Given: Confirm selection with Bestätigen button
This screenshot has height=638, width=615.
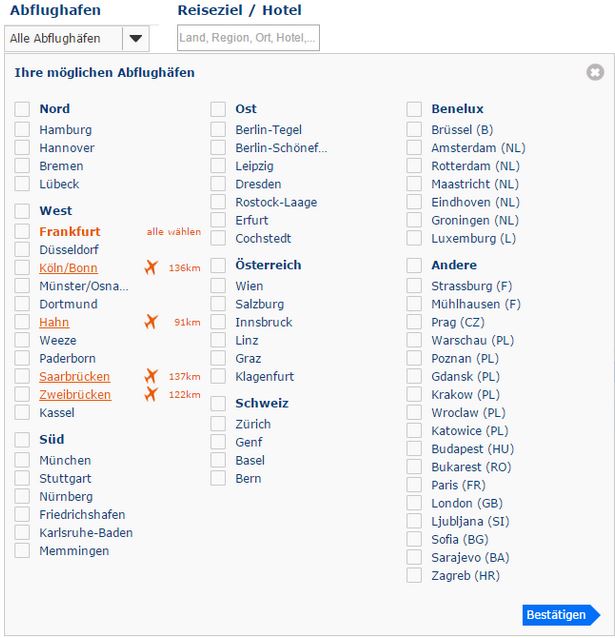Looking at the screenshot, I should [561, 615].
